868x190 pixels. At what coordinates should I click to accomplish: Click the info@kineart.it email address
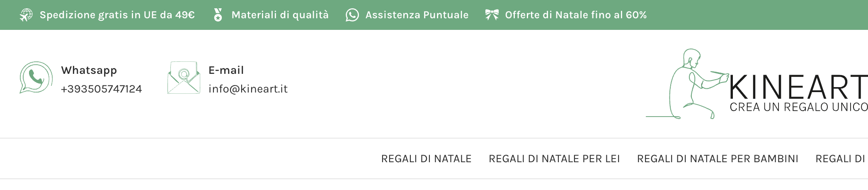248,89
